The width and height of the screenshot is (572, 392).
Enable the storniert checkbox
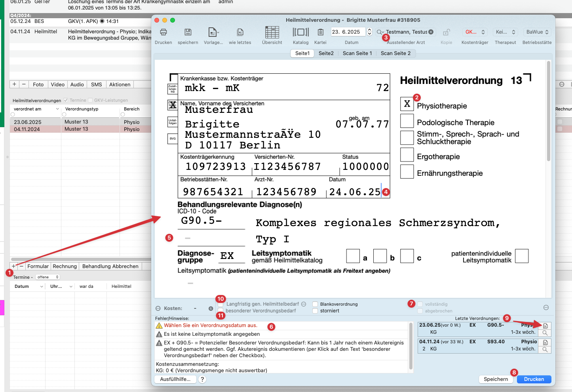[x=315, y=311]
